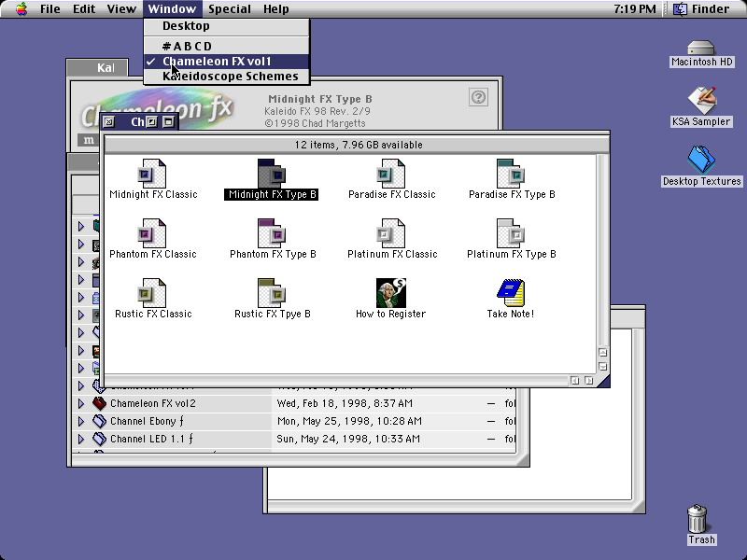
Task: Open the File menu
Action: click(50, 8)
